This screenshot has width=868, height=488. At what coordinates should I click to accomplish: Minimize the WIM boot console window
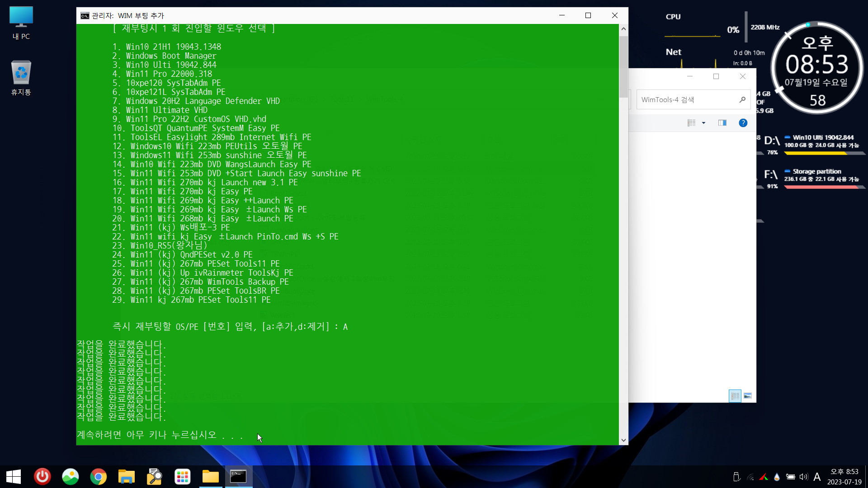point(562,15)
